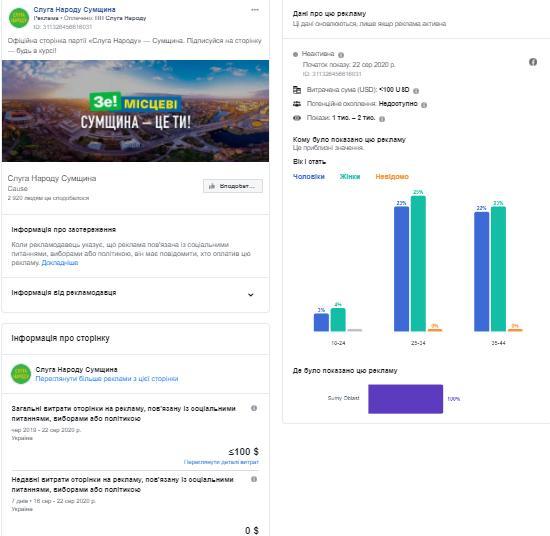Click the Початок показу: 22 сер 2020 date text
Image resolution: width=550 pixels, height=536 pixels.
pyautogui.click(x=349, y=65)
